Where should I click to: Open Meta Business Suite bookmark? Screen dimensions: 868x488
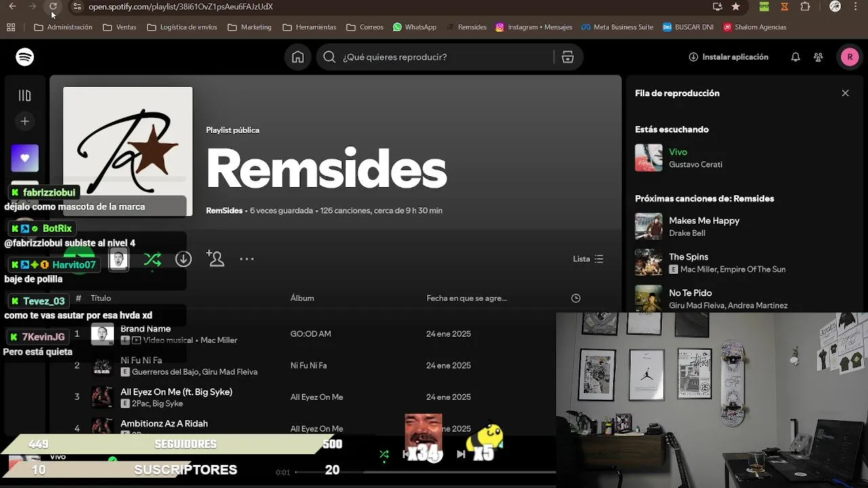tap(617, 27)
